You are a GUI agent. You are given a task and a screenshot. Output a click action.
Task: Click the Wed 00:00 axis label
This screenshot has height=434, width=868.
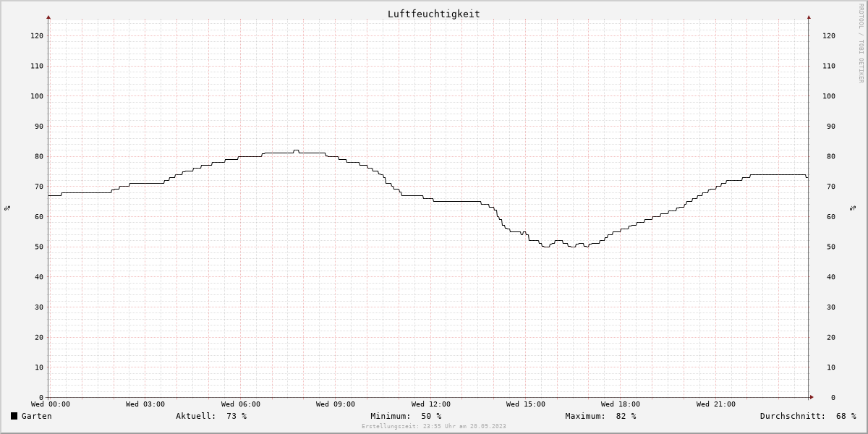pos(51,404)
